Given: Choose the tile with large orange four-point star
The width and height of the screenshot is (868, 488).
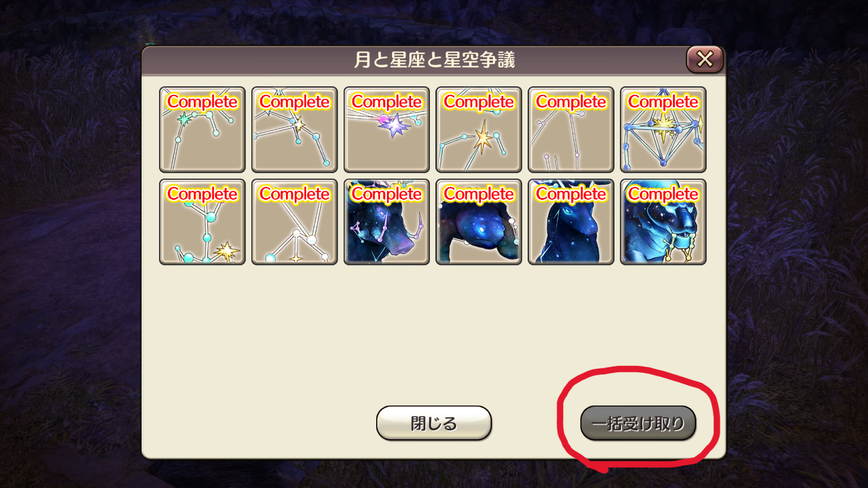Looking at the screenshot, I should click(x=479, y=130).
